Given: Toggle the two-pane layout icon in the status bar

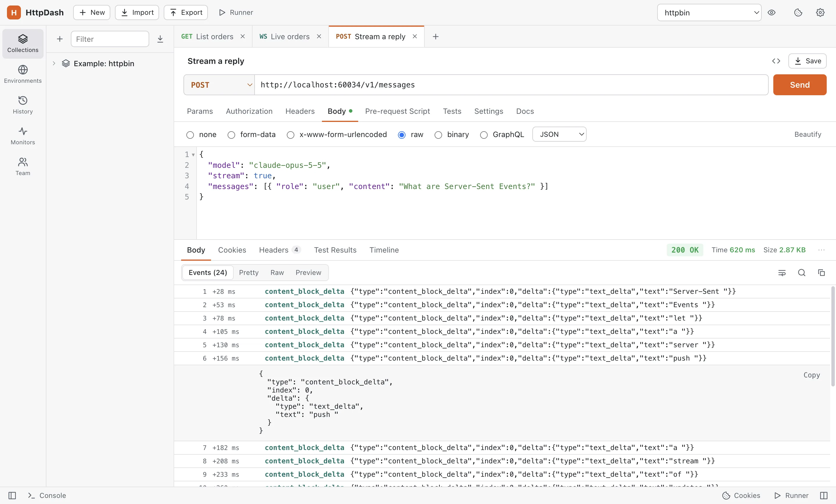Looking at the screenshot, I should coord(824,496).
